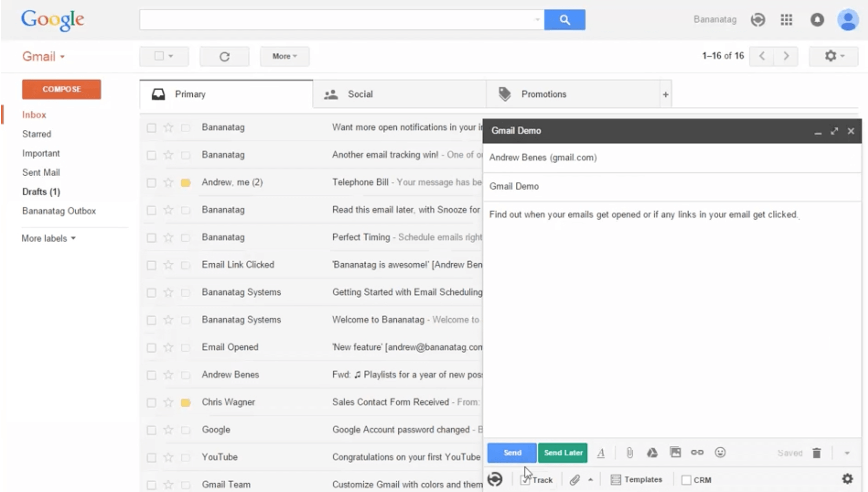Open the settings gear dropdown
Viewport: 868px width, 492px height.
[834, 56]
